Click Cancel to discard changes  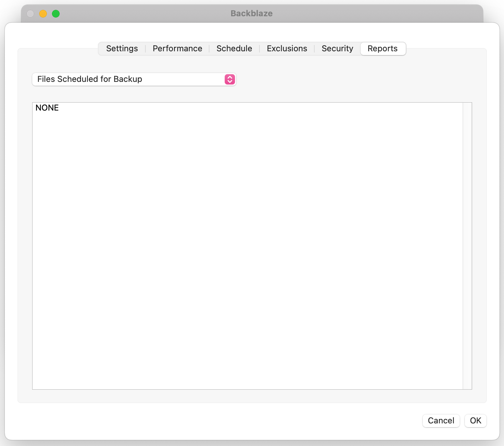[x=441, y=421]
